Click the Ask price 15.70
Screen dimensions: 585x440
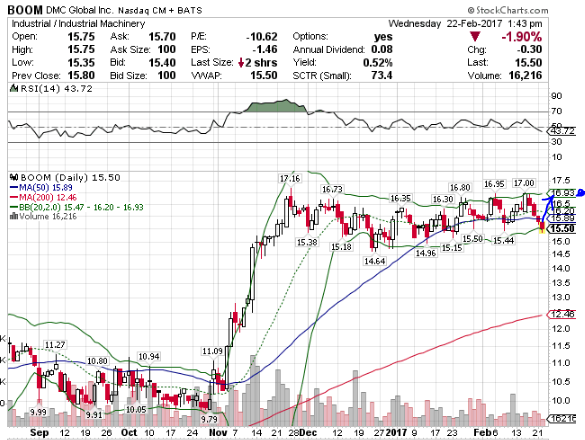point(162,37)
